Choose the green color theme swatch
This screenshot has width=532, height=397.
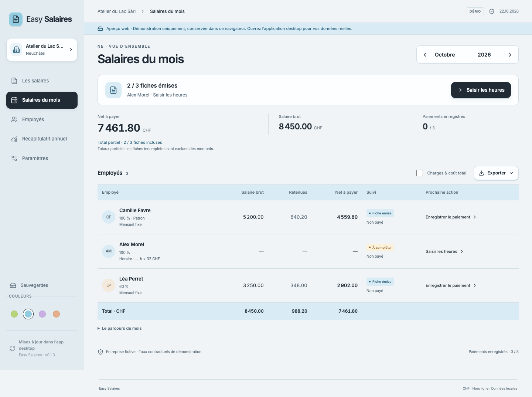pyautogui.click(x=14, y=314)
